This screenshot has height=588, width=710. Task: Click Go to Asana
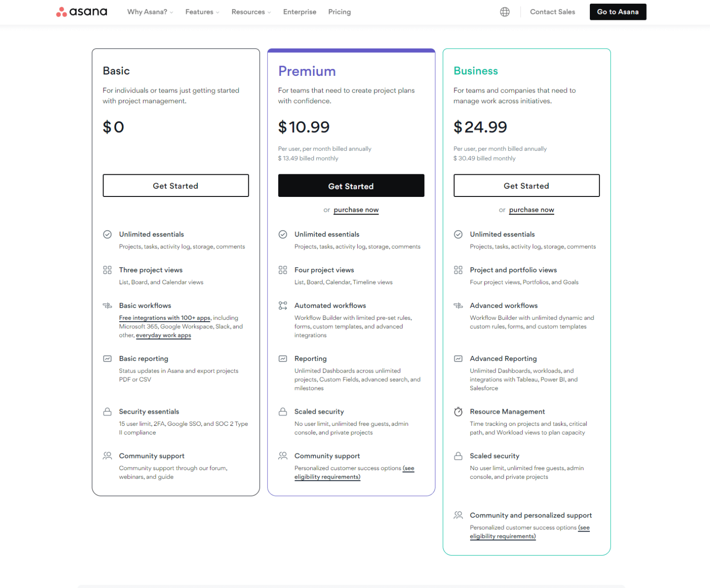618,12
